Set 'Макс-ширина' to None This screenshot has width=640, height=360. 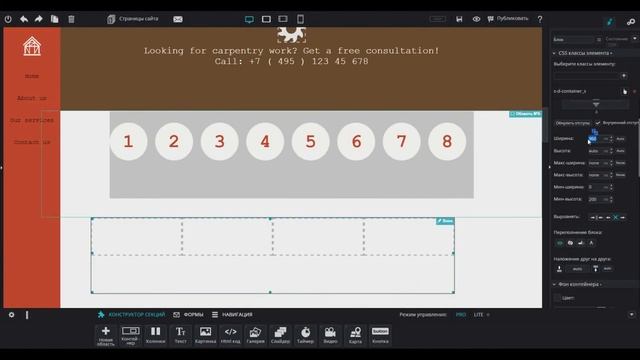pos(620,163)
